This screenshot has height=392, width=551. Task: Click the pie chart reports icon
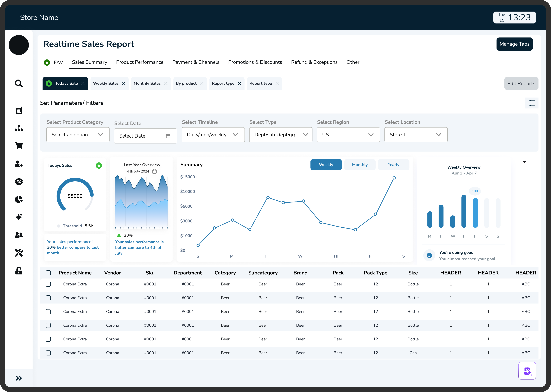point(19,199)
